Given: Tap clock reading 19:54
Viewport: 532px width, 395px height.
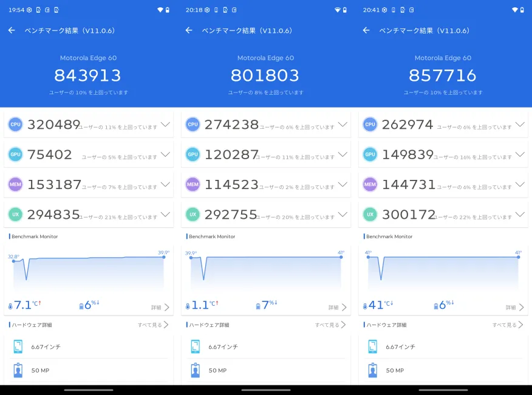Looking at the screenshot, I should click(x=16, y=10).
